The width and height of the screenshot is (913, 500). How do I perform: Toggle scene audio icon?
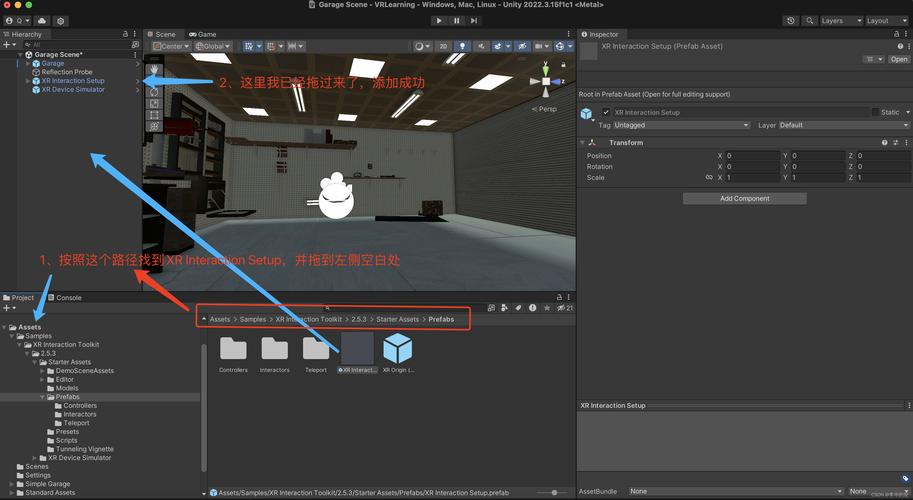(481, 46)
